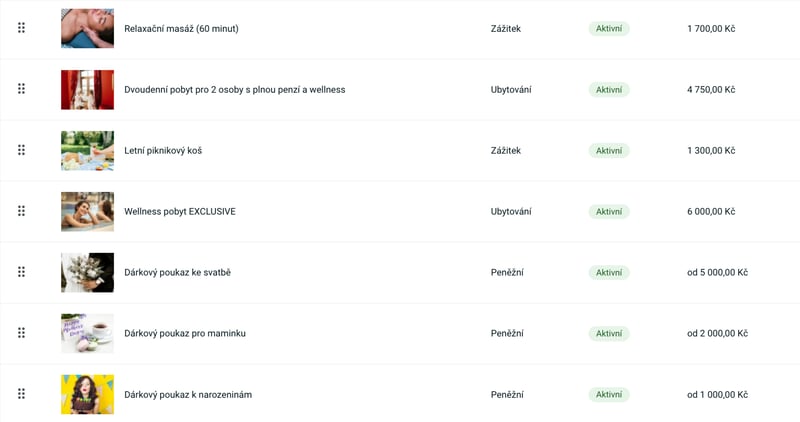Click the 4 750,00 Kč price
Screen dimensions: 800x422
[x=711, y=90]
